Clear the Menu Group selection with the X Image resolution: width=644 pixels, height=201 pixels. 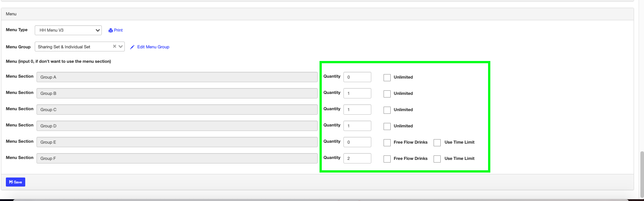[x=114, y=47]
